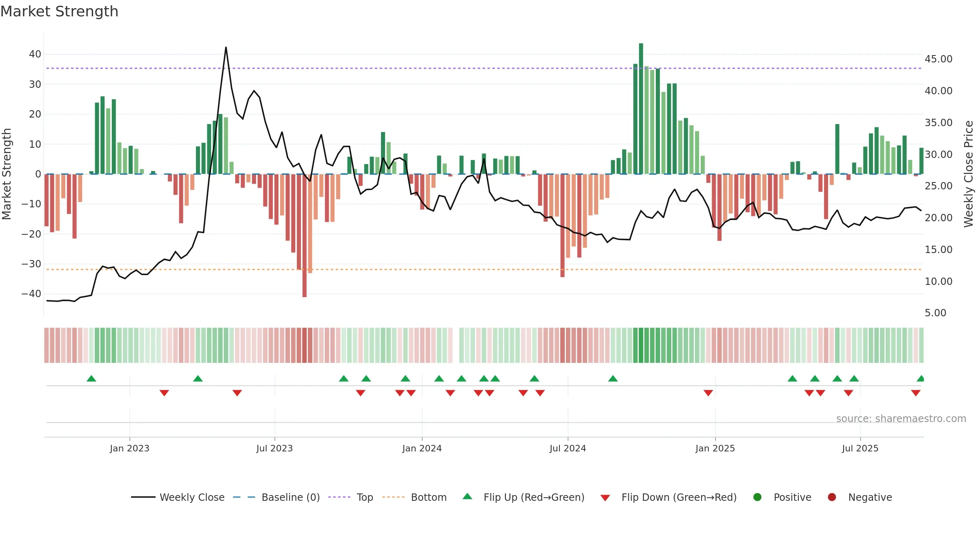
Task: Click the −40 tick on left axis
Action: pyautogui.click(x=31, y=293)
